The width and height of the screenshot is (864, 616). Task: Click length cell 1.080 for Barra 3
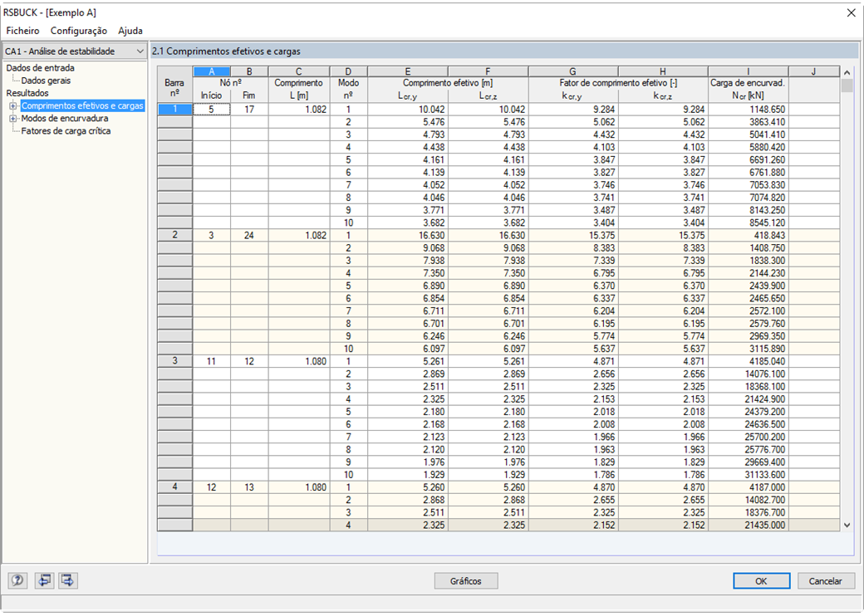(x=298, y=362)
